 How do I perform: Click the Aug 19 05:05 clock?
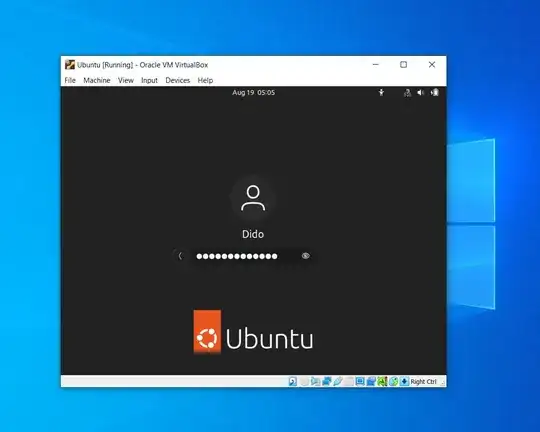[x=253, y=92]
